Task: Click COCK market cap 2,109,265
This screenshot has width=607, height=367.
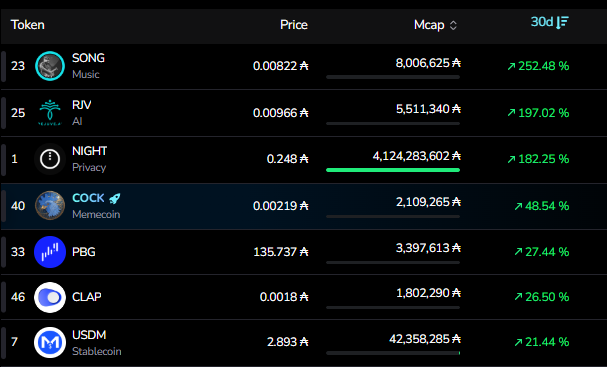Action: (428, 202)
